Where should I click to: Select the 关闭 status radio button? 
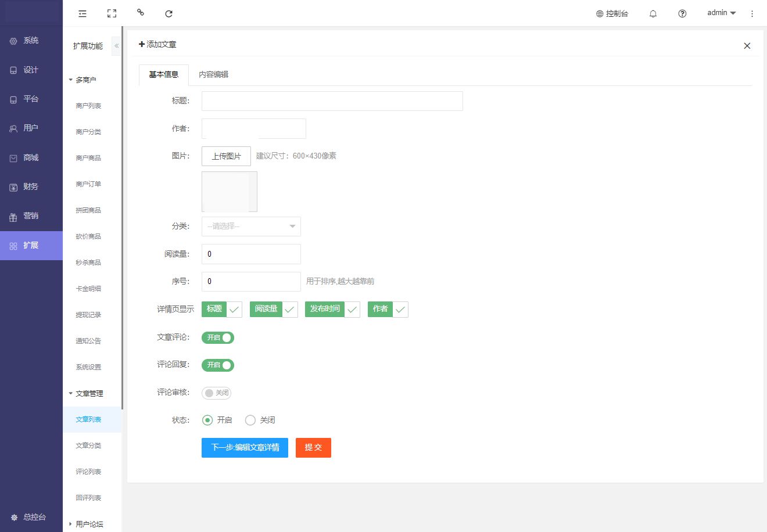pos(250,420)
